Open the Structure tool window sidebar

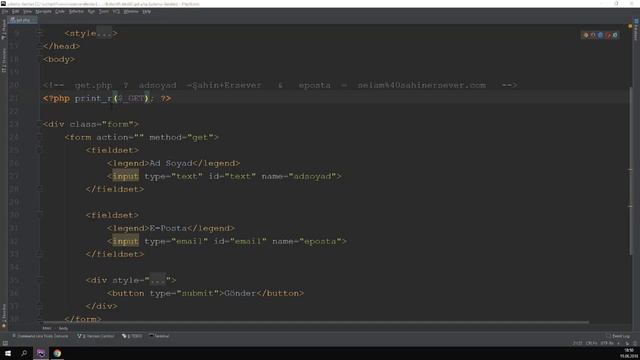pos(4,60)
